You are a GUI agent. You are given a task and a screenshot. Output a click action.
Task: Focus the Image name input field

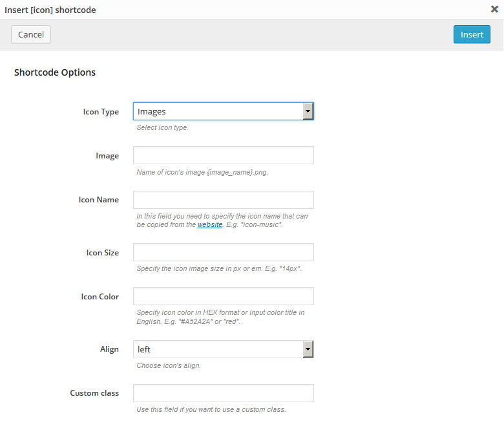click(223, 155)
